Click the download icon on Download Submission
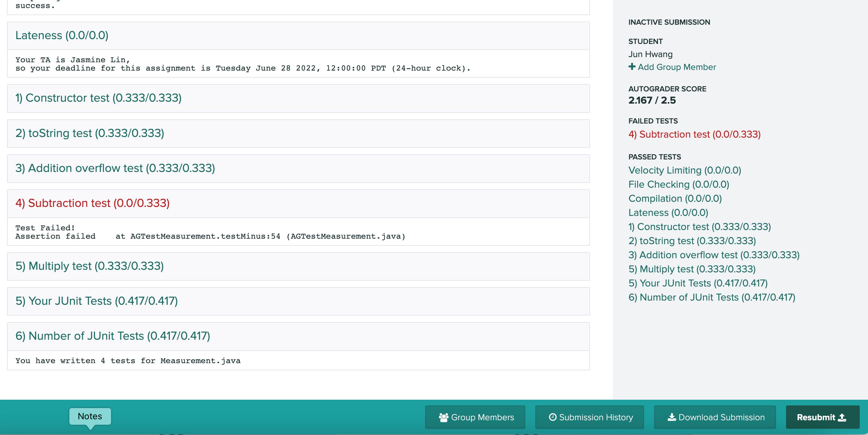868x435 pixels. point(672,417)
